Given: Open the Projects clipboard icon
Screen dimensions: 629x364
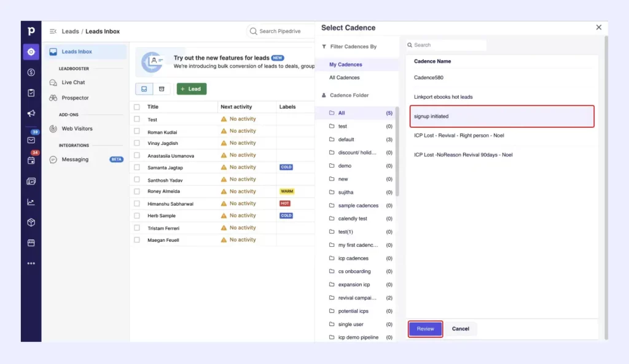Looking at the screenshot, I should 31,93.
